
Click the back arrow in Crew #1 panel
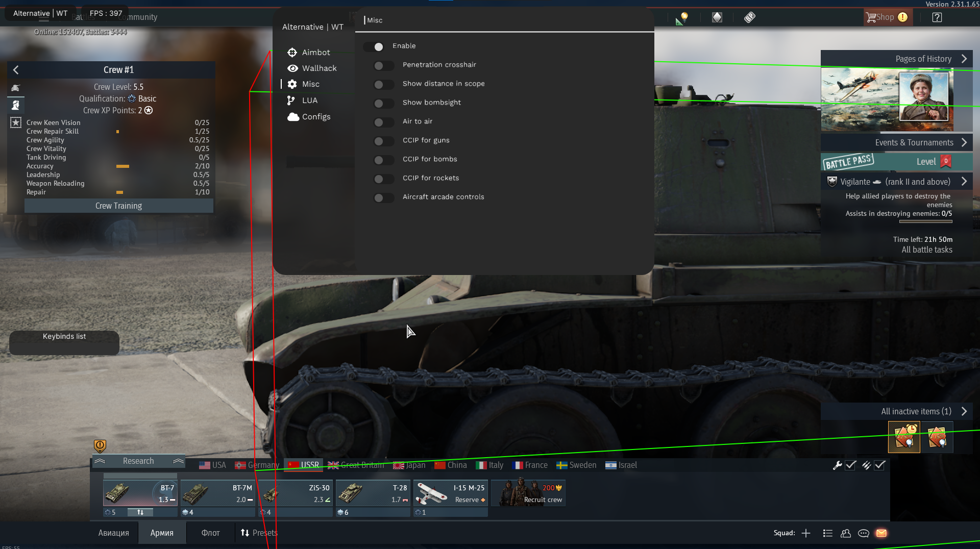tap(16, 70)
